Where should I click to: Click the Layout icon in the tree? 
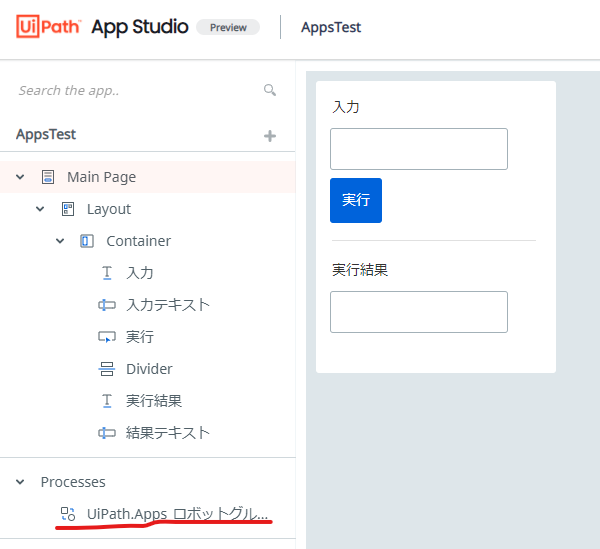point(68,209)
